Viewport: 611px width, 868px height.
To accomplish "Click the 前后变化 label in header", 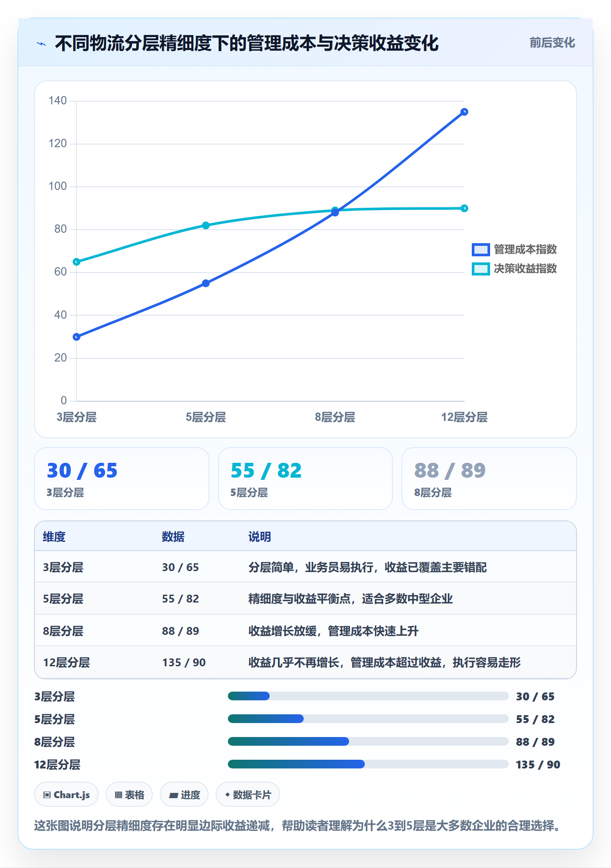I will coord(552,43).
